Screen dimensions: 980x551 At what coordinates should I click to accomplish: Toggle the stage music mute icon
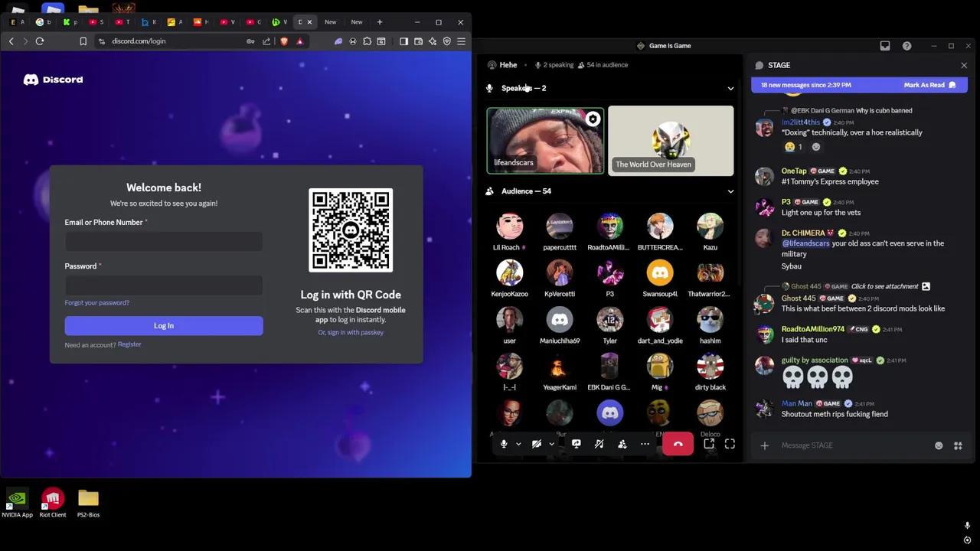coord(599,444)
